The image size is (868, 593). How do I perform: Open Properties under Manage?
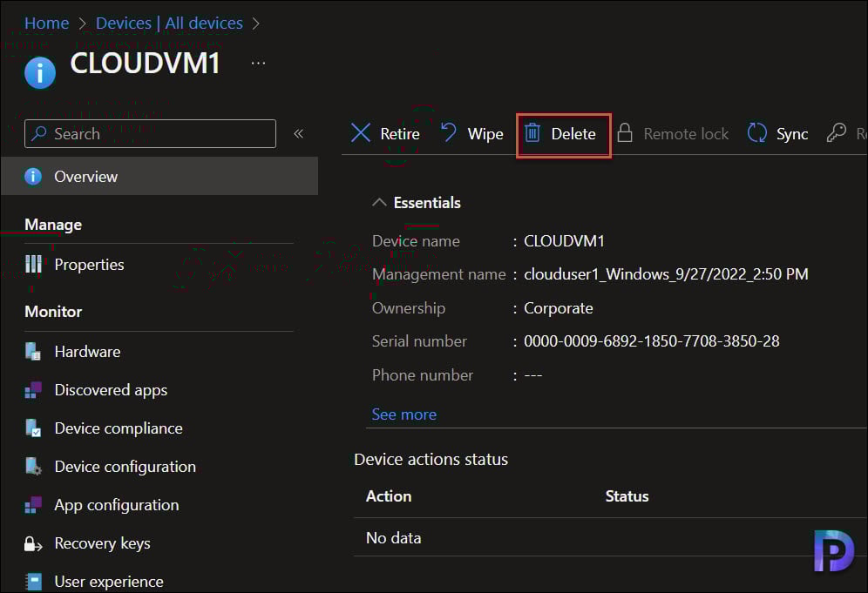point(89,265)
